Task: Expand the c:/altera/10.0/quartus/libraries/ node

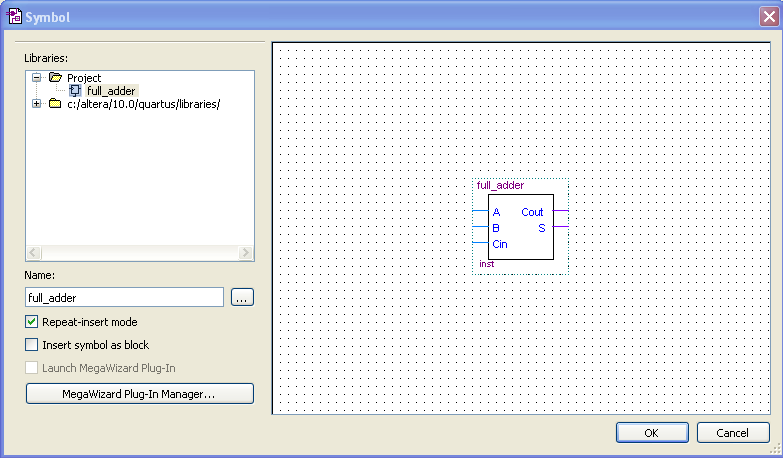Action: coord(36,104)
